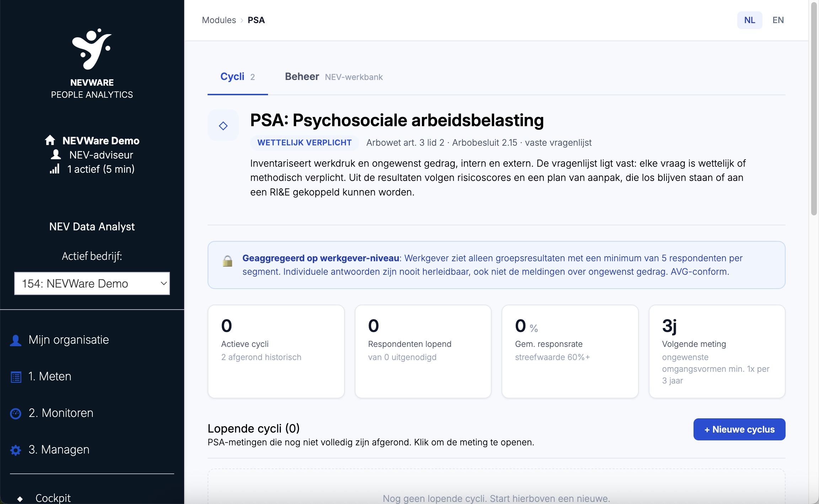Open the 3. Managen menu item
The image size is (819, 504).
[x=59, y=450]
